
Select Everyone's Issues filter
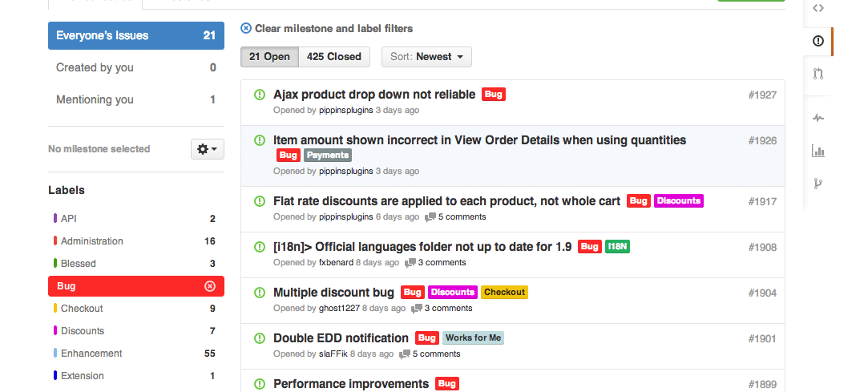pos(136,35)
